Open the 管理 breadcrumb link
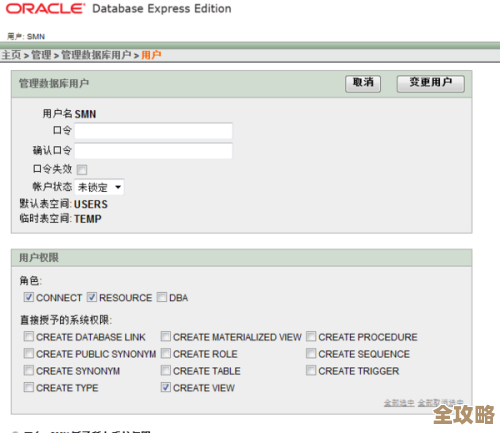Image resolution: width=500 pixels, height=433 pixels. click(x=41, y=55)
